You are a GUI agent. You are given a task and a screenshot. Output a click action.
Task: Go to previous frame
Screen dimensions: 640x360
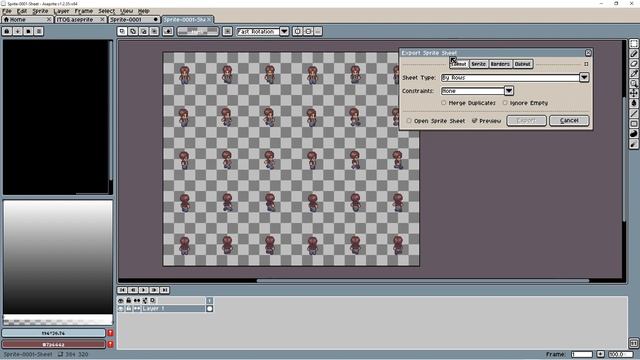coord(133,290)
